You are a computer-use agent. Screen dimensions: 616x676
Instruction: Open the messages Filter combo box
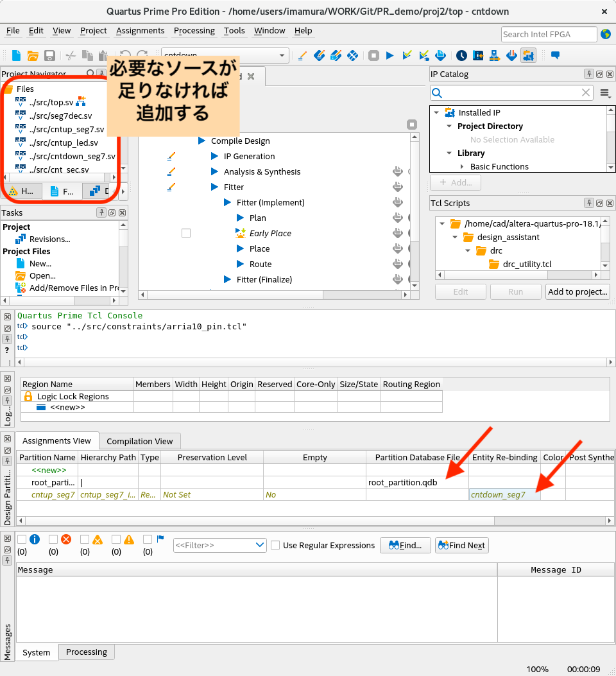click(x=219, y=546)
